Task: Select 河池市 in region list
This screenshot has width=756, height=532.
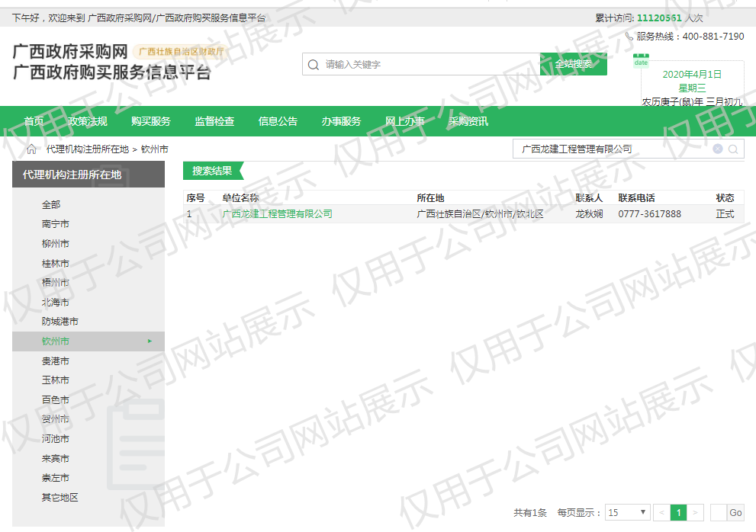Action: coord(56,439)
